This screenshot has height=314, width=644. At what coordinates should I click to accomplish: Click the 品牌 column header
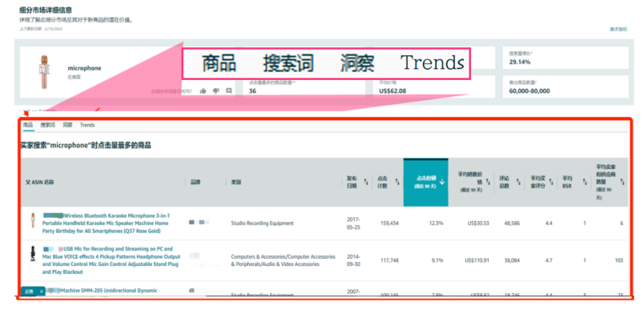pos(195,182)
